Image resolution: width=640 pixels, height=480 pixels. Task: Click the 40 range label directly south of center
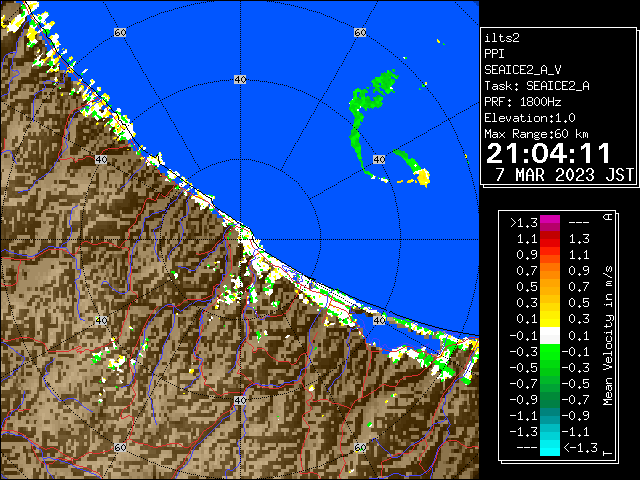240,400
